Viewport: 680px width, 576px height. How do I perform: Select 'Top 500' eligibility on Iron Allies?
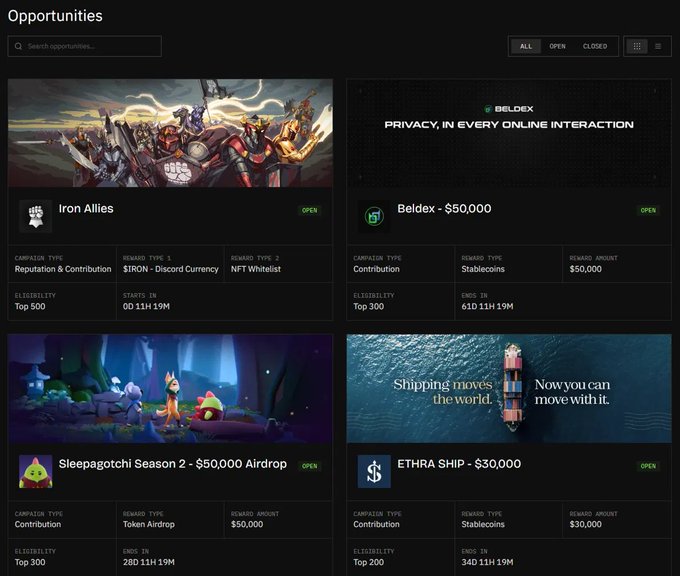pos(30,306)
